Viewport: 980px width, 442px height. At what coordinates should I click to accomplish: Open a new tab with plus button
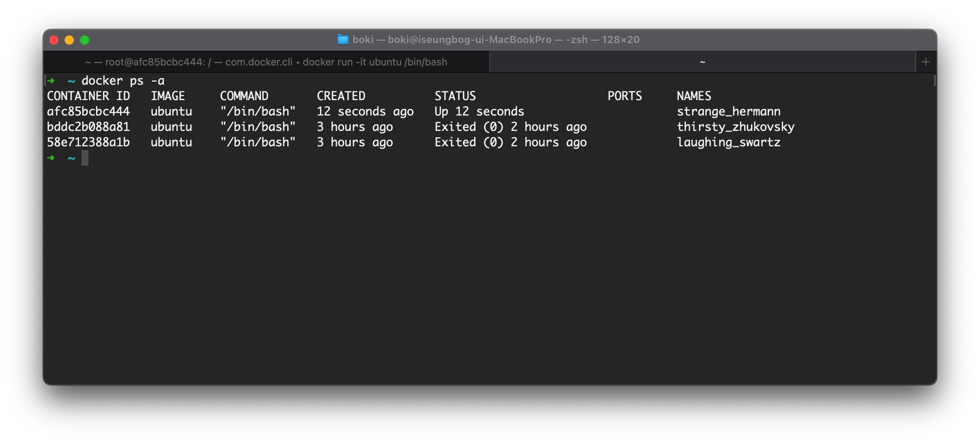click(926, 62)
